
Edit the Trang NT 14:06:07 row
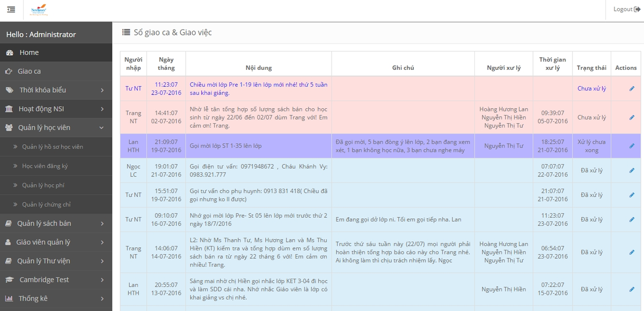coord(632,252)
